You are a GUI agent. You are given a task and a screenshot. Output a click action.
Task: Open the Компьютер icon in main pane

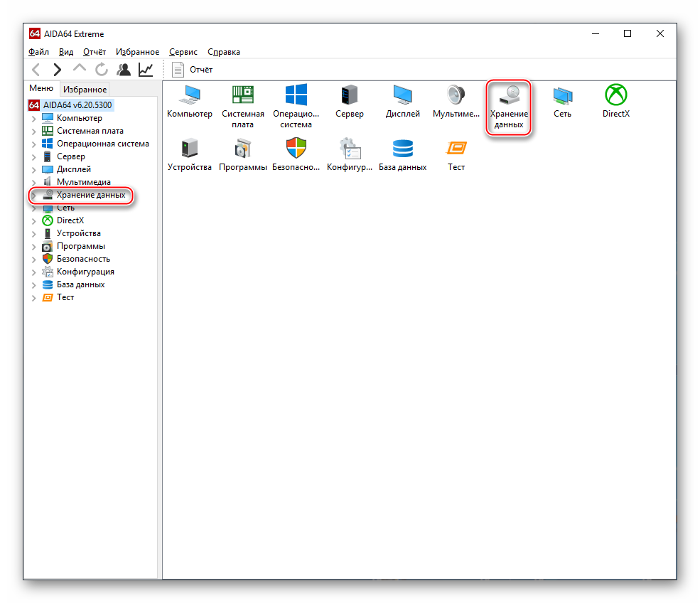(x=190, y=102)
